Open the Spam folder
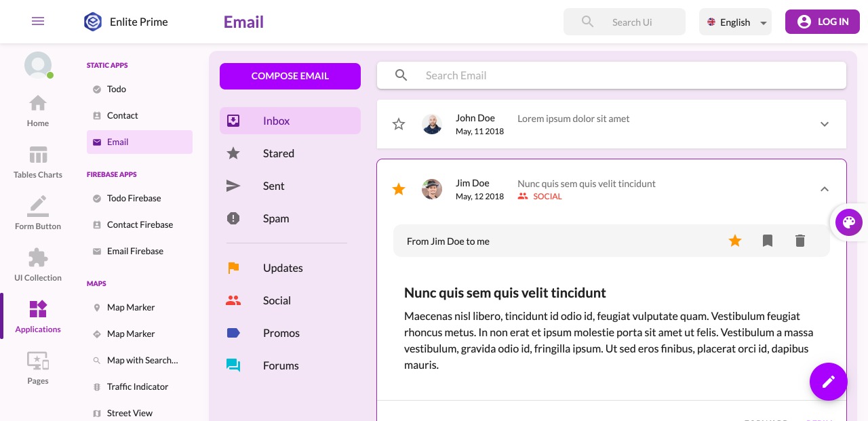The image size is (868, 421). pos(290,218)
